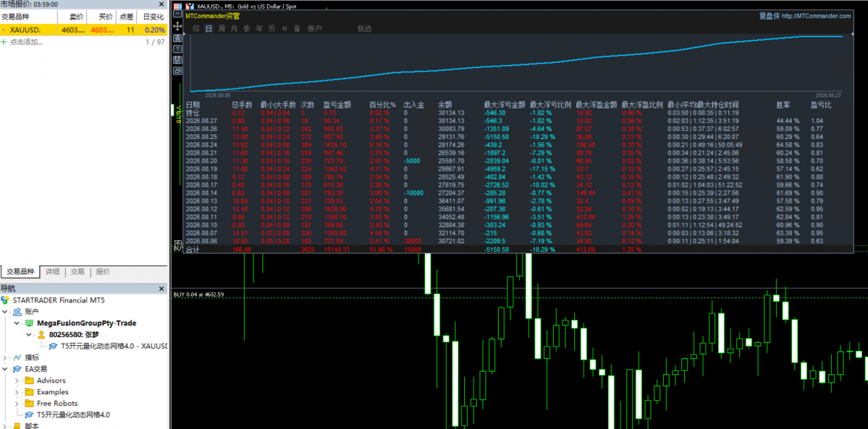Click the Examples folder icon
868x429 pixels.
30,392
